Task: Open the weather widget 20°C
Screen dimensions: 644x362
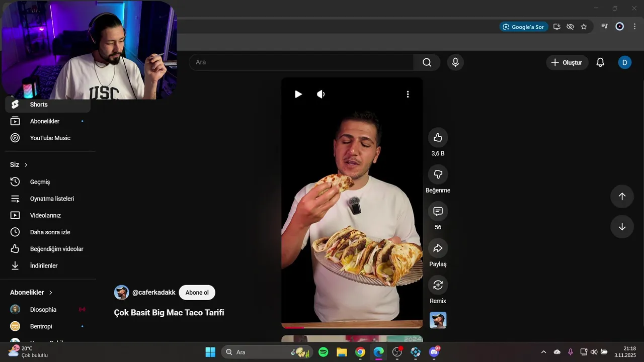Action: pos(29,351)
